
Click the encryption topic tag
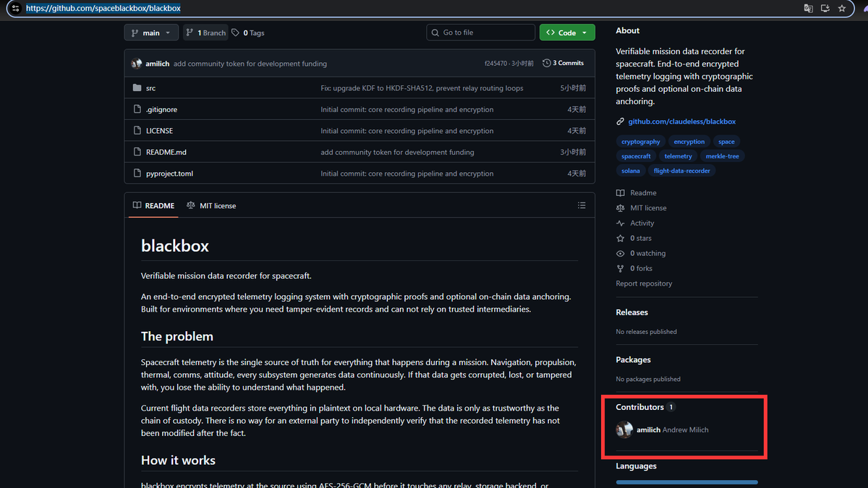(x=689, y=142)
